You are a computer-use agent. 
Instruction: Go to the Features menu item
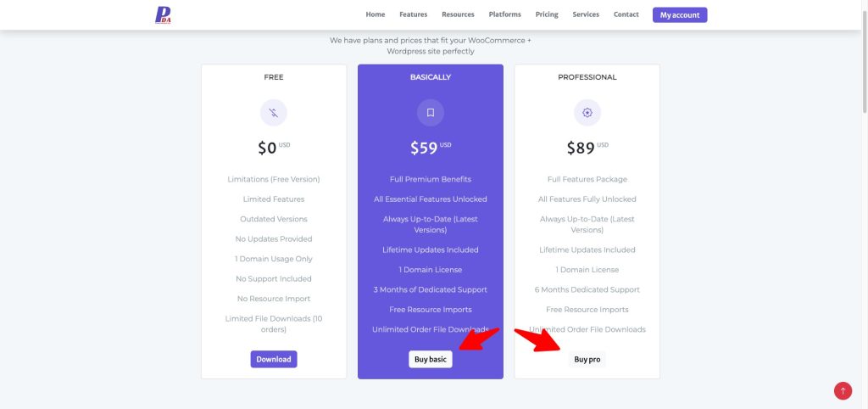(414, 14)
